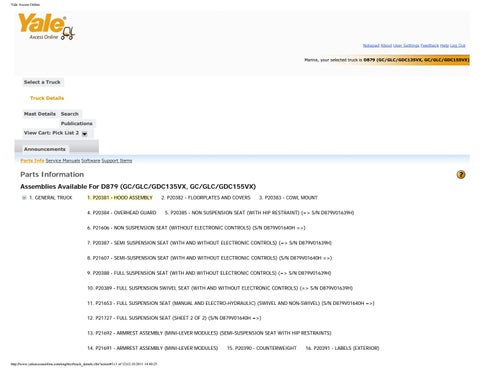Switch to the Mast Details tab
This screenshot has width=480, height=371.
[40, 114]
